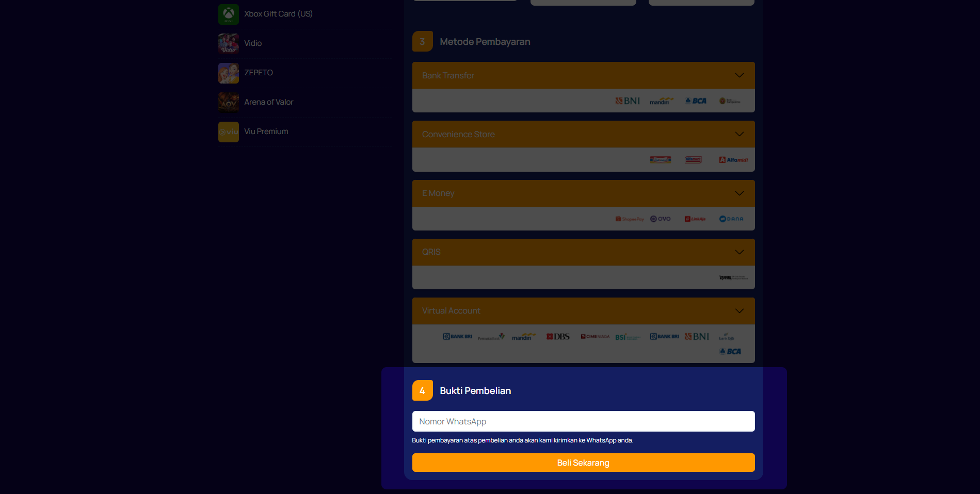
Task: Click the Bank Sampoerna logo under Bank Transfer
Action: (x=730, y=101)
